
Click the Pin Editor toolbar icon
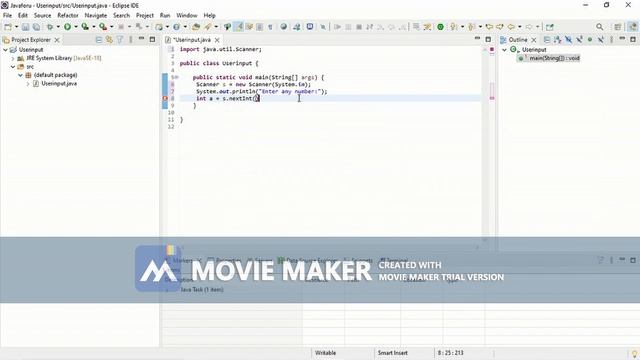(550, 27)
